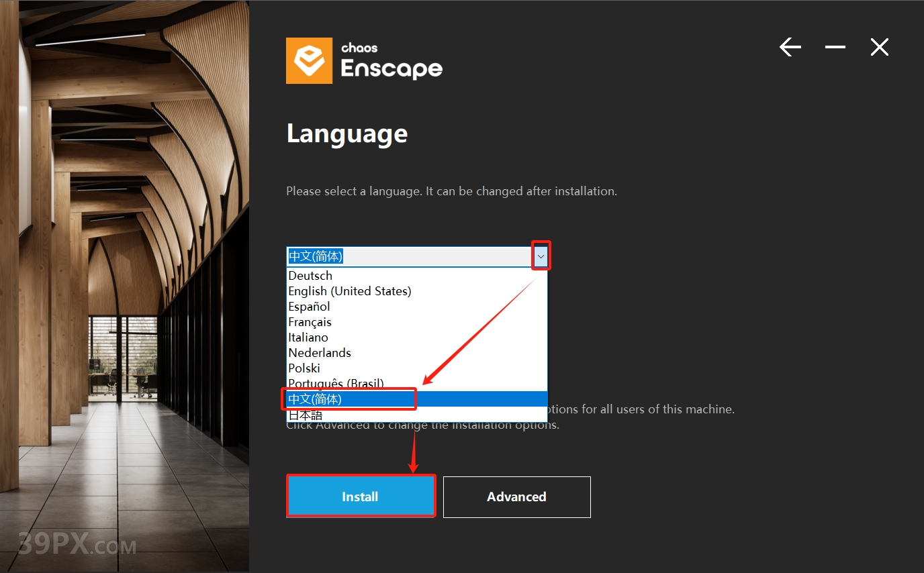This screenshot has height=573, width=924.
Task: Click the X icon to exit the installer
Action: pyautogui.click(x=879, y=47)
